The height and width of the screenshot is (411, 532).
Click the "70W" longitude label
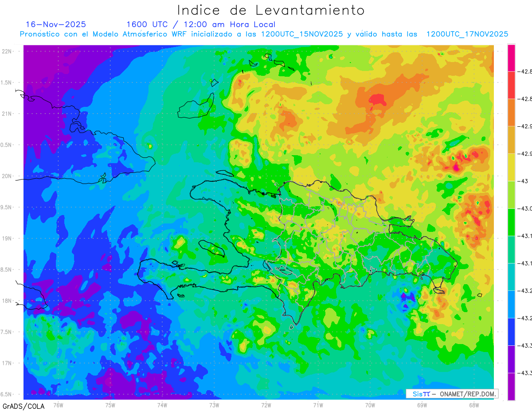(370, 405)
